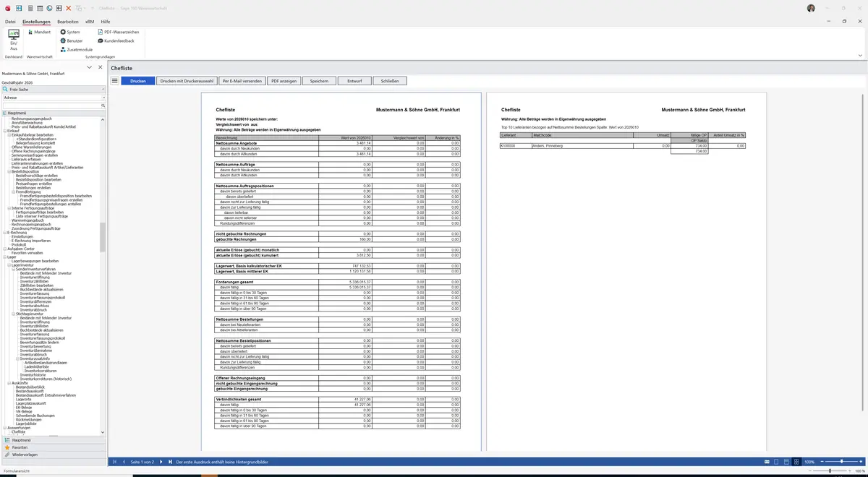Click Forderungen gesamt row label

tap(234, 281)
